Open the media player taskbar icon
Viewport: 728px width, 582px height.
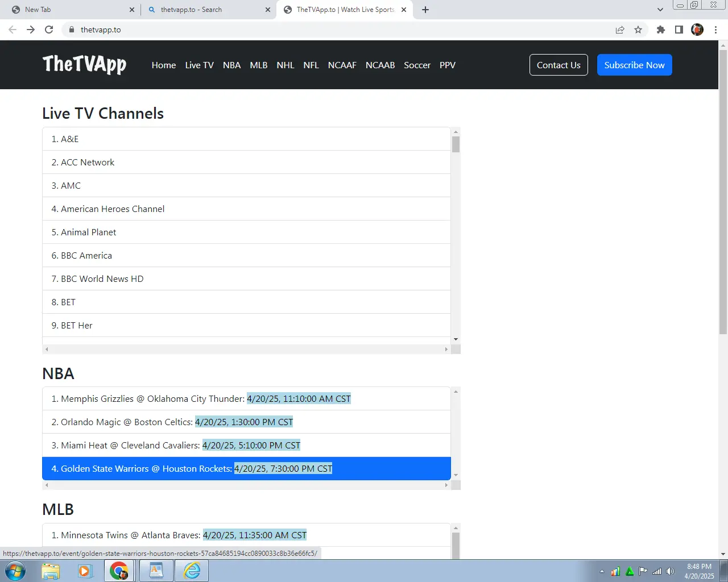point(85,571)
